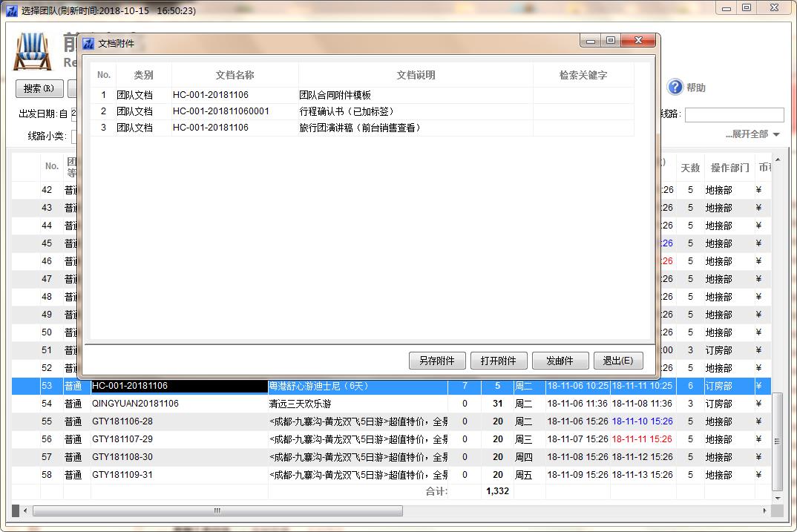Click the vertical scrollbar down arrow
The width and height of the screenshot is (797, 532).
pos(777,498)
